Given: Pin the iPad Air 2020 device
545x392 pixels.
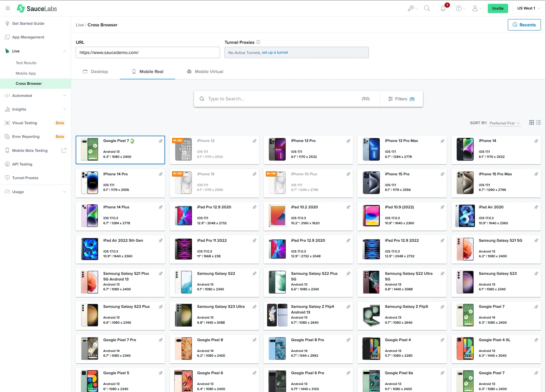Looking at the screenshot, I should pos(536,207).
